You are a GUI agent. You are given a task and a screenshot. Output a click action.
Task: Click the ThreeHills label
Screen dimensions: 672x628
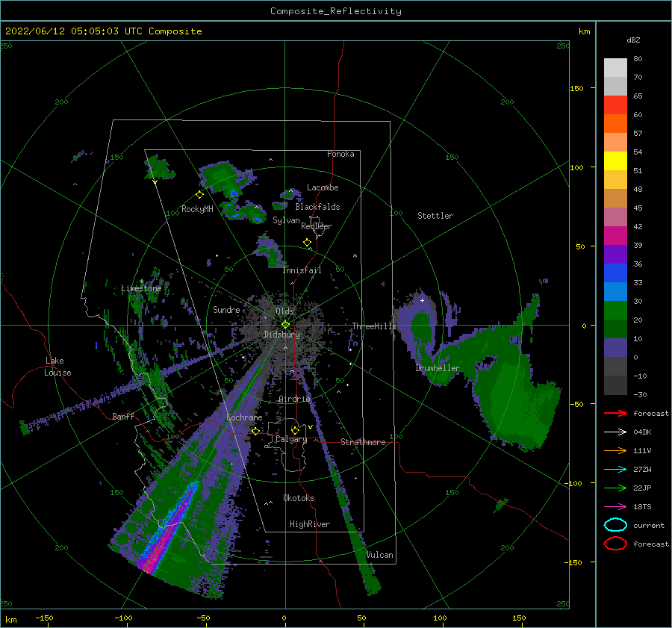(x=375, y=326)
